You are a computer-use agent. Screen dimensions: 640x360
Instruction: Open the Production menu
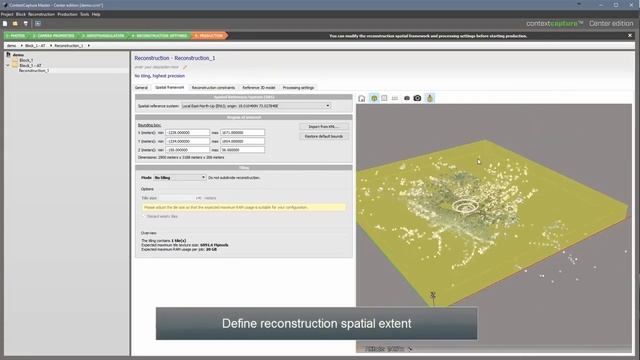(67, 14)
